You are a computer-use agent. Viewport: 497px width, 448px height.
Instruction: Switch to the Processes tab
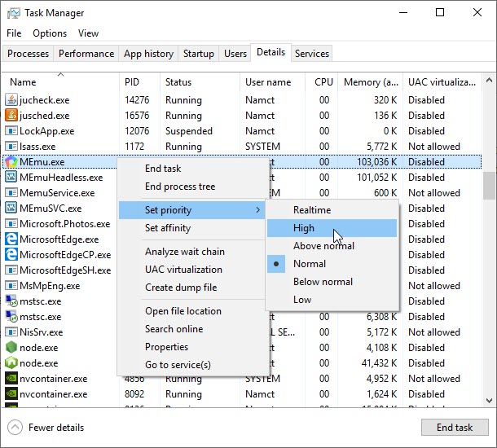[x=28, y=54]
